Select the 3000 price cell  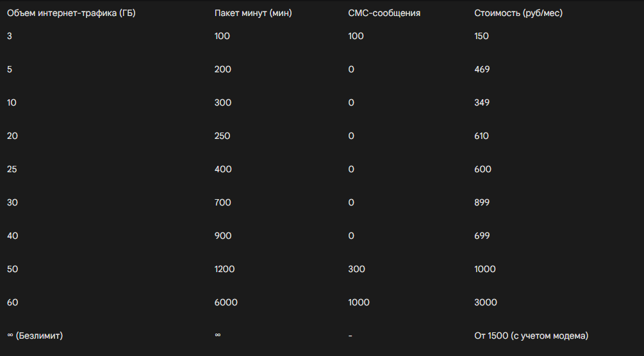(x=484, y=302)
